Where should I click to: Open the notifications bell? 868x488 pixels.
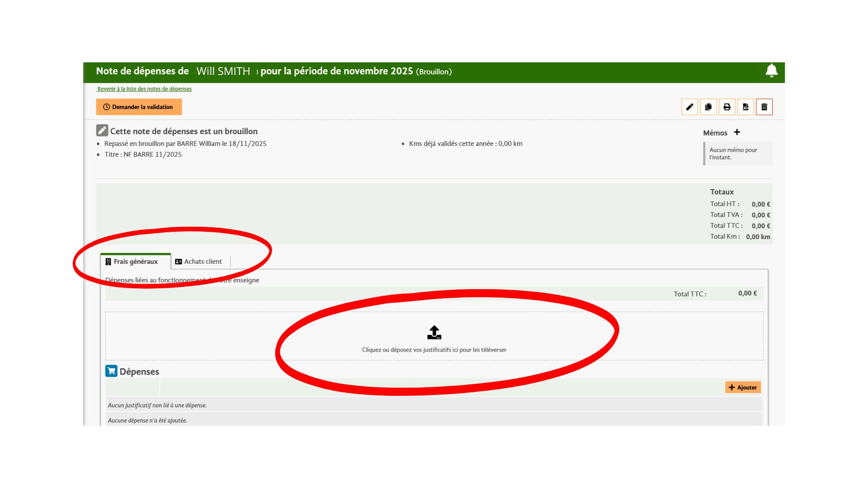point(771,71)
